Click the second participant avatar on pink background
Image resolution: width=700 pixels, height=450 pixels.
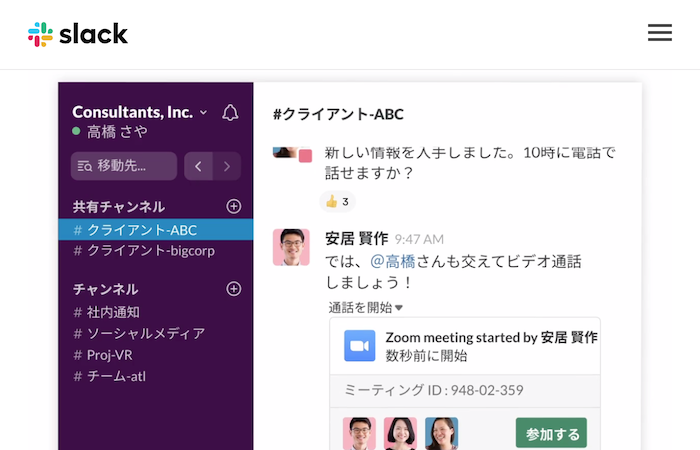pos(400,433)
